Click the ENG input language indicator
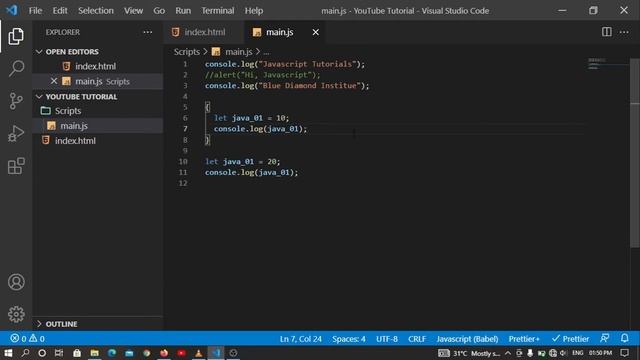The height and width of the screenshot is (360, 640). (x=578, y=353)
